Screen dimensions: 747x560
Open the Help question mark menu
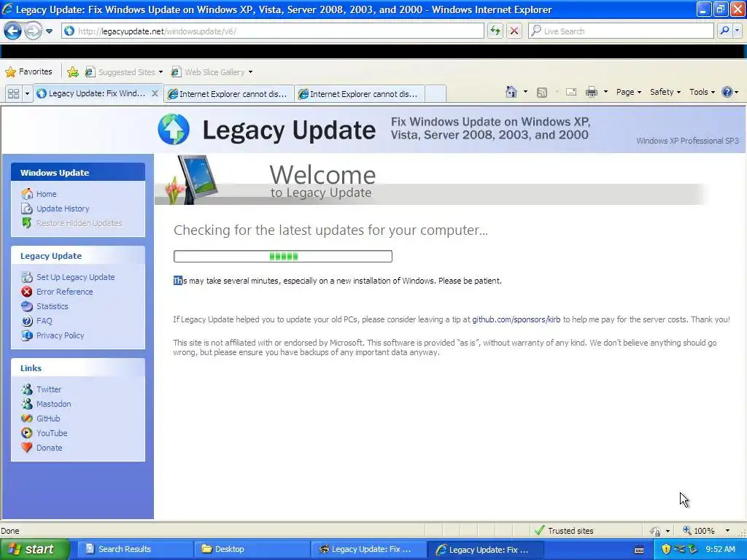coord(729,92)
